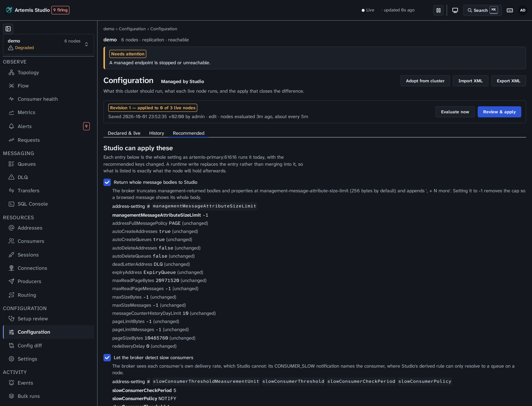The width and height of the screenshot is (532, 406).
Task: Click the monitor display icon in header
Action: [455, 10]
